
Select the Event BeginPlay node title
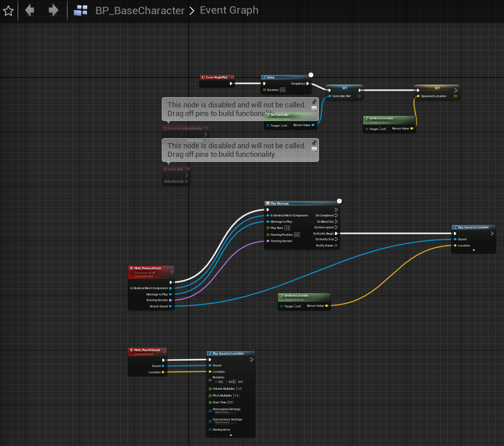point(217,77)
